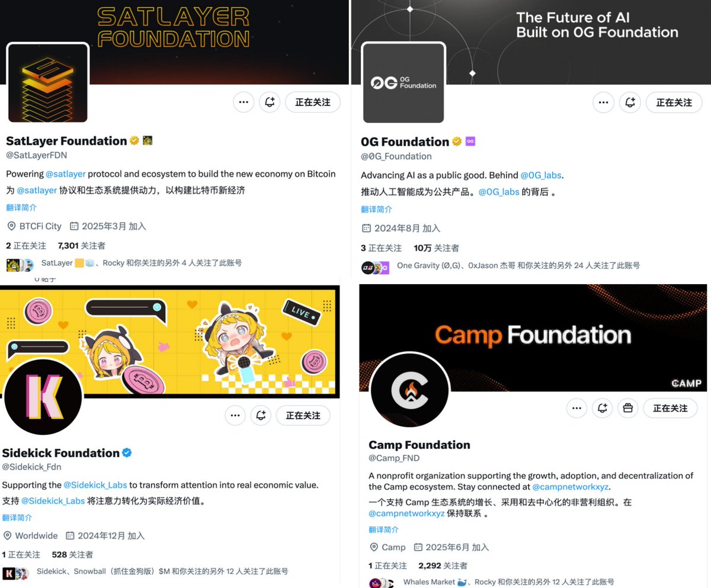
Task: Open the @0G_labs link in English bio
Action: coord(541,176)
